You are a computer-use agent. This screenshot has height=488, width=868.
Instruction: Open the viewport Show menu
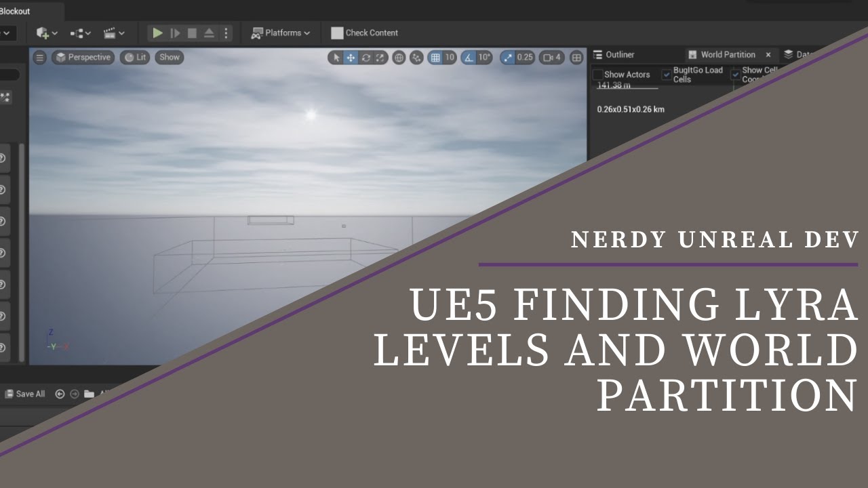170,58
